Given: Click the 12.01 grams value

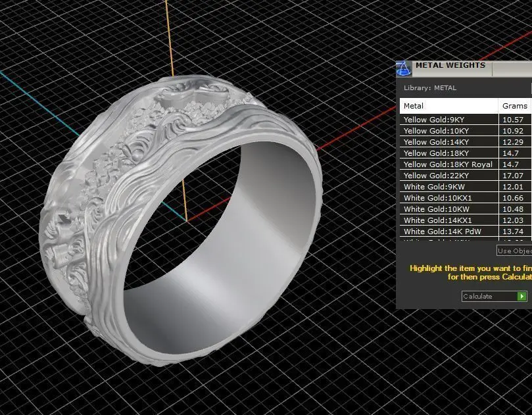Looking at the screenshot, I should coord(513,187).
